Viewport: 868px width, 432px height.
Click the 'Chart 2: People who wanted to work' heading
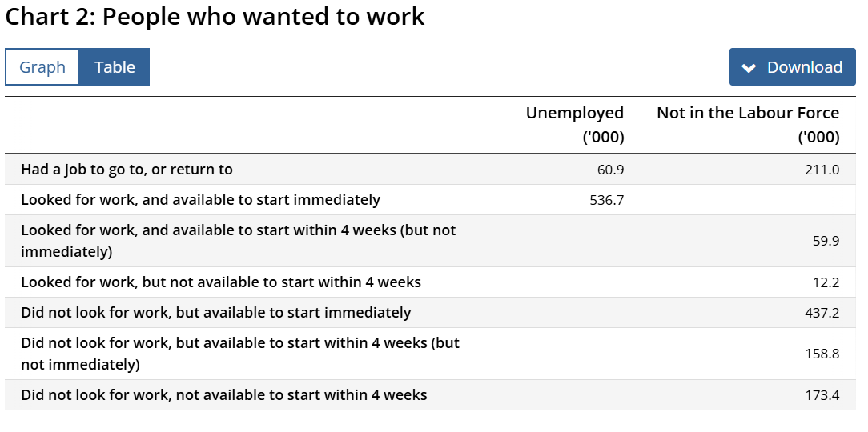pyautogui.click(x=215, y=17)
